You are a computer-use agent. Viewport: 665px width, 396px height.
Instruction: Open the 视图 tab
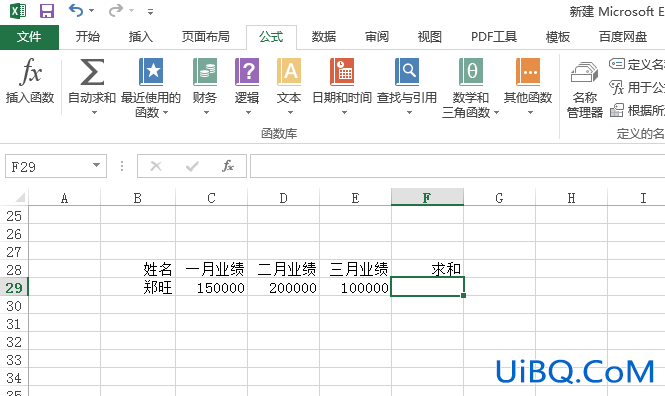pos(430,37)
